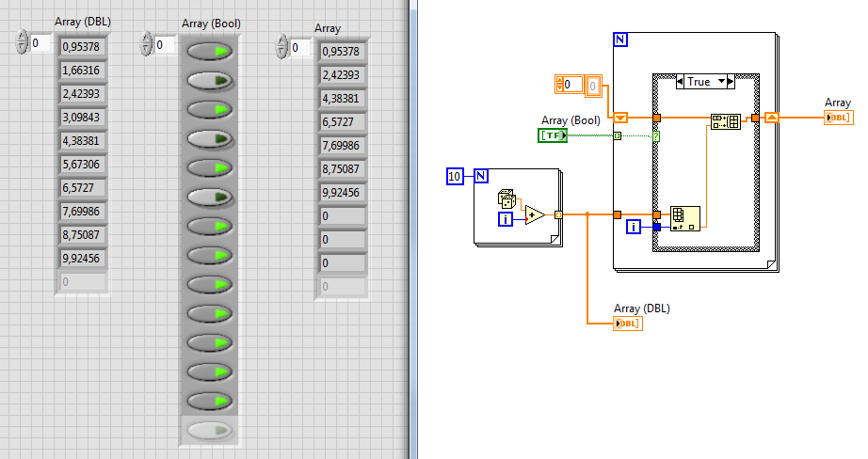Click the N count terminal wired to 10
This screenshot has width=868, height=459.
[x=481, y=176]
